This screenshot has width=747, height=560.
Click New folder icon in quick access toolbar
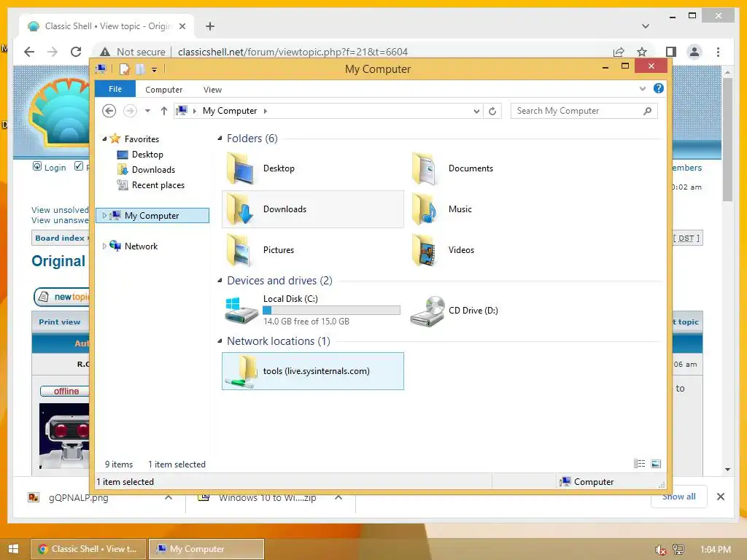pyautogui.click(x=140, y=69)
